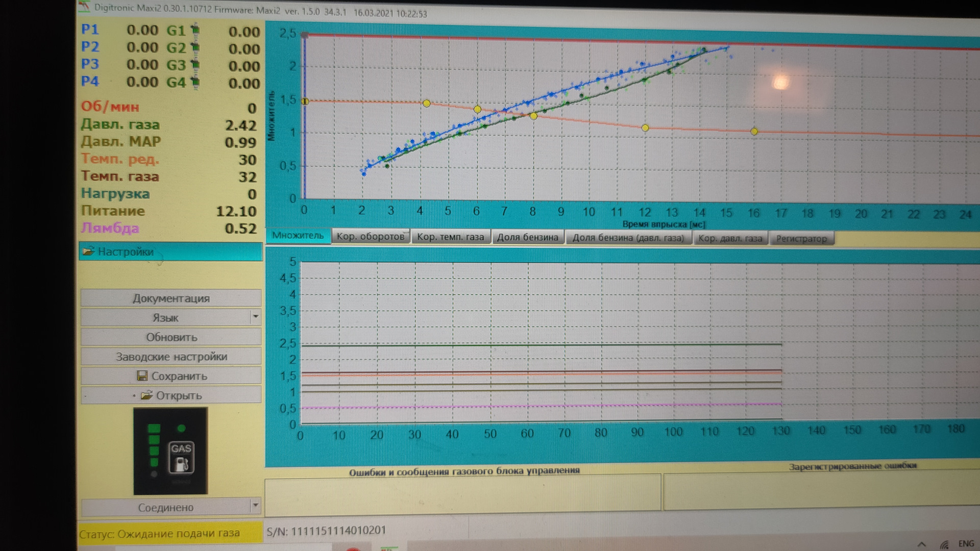The height and width of the screenshot is (551, 980).
Task: Click the floppy disk icon on Сохранить
Action: click(142, 376)
